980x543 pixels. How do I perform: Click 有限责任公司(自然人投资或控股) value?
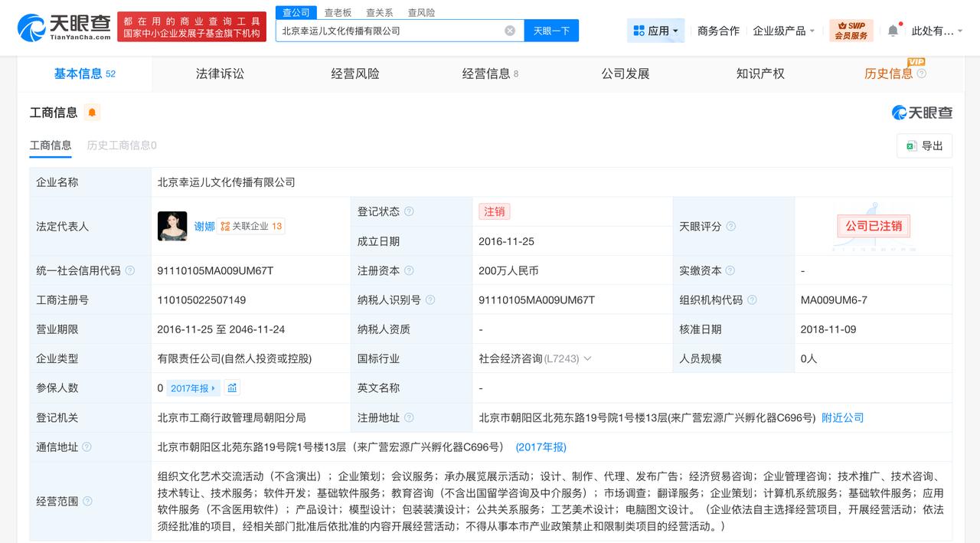[234, 358]
